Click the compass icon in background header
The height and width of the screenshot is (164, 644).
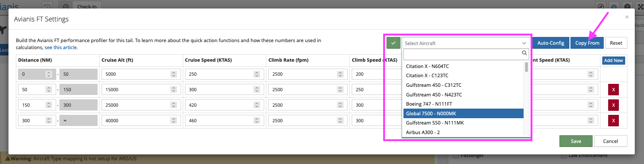tap(601, 7)
